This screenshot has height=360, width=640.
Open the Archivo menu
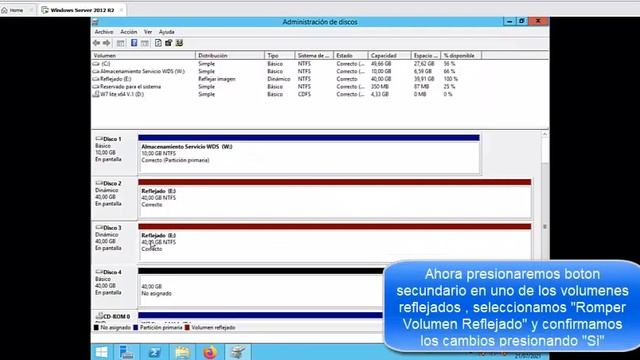tap(104, 32)
